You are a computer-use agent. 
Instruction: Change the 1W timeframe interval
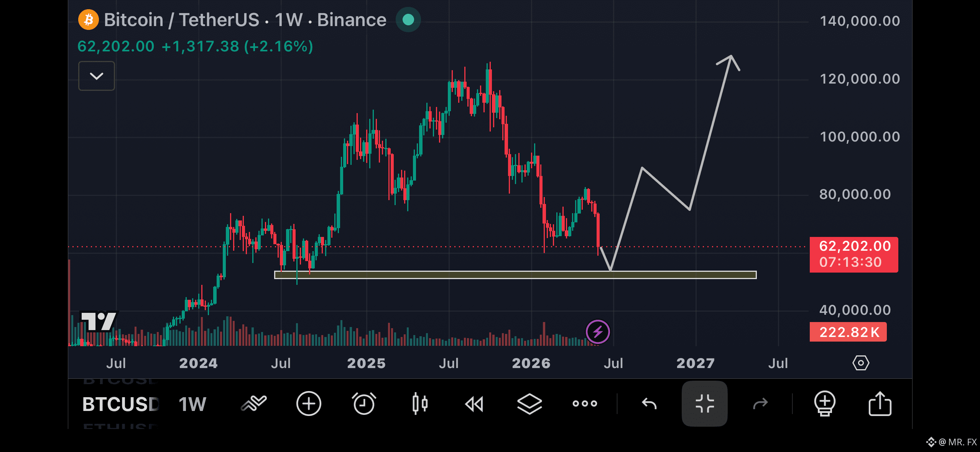coord(192,404)
